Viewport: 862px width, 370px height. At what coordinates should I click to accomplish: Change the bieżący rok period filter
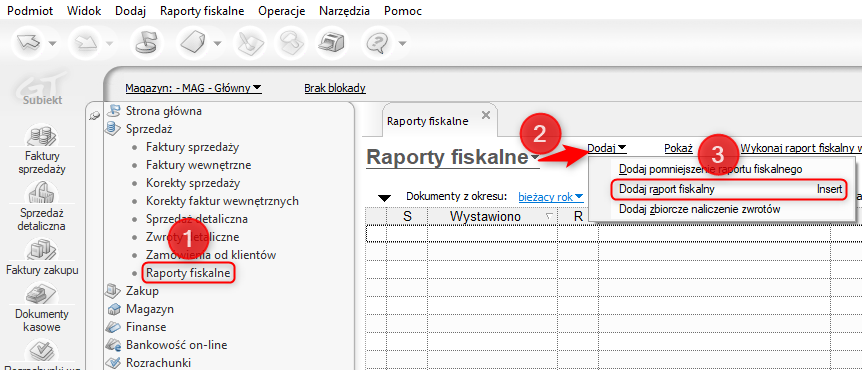tap(551, 196)
